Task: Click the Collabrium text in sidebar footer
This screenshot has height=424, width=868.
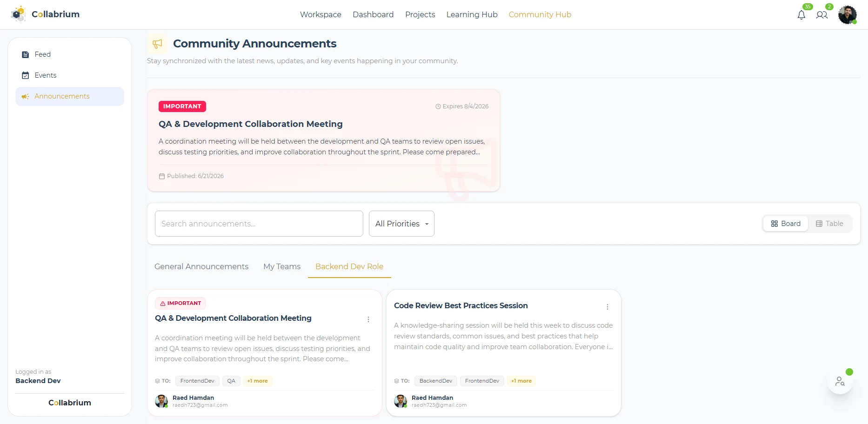Action: click(x=70, y=403)
